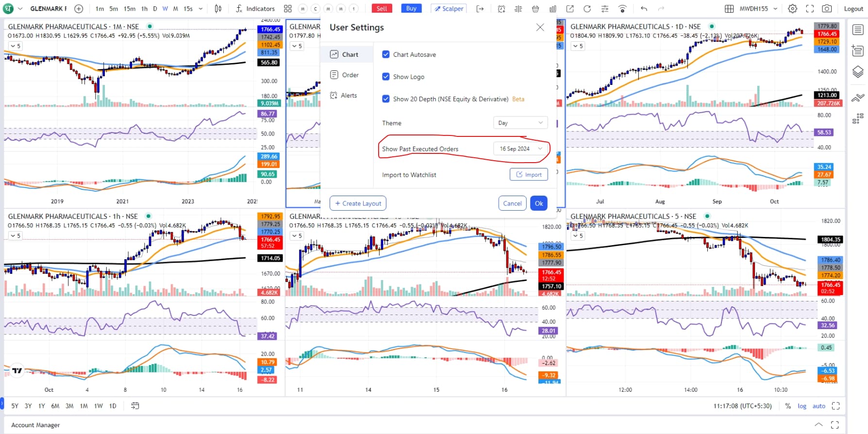
Task: Confirm settings with the Ok button
Action: click(539, 203)
